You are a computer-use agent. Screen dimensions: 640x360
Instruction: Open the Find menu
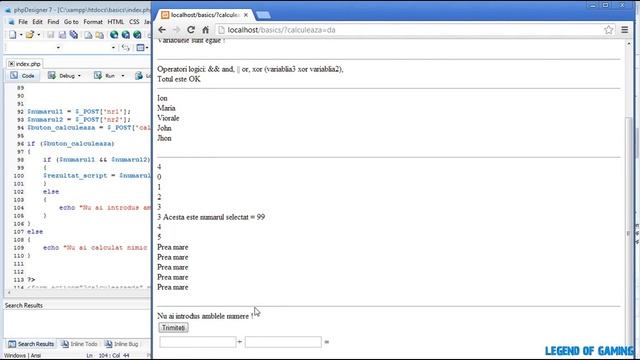(53, 22)
